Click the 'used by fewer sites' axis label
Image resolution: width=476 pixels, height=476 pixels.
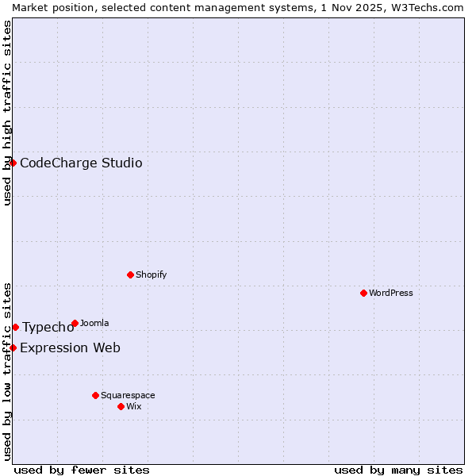click(82, 470)
